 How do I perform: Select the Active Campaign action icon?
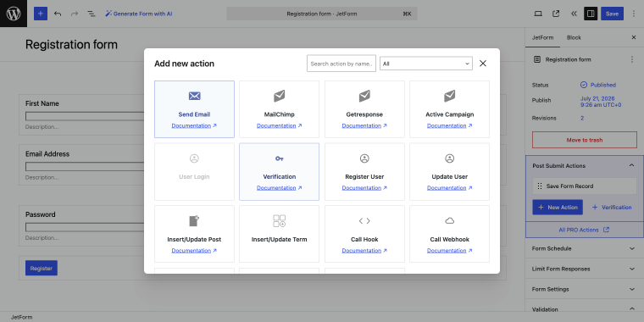coord(449,96)
